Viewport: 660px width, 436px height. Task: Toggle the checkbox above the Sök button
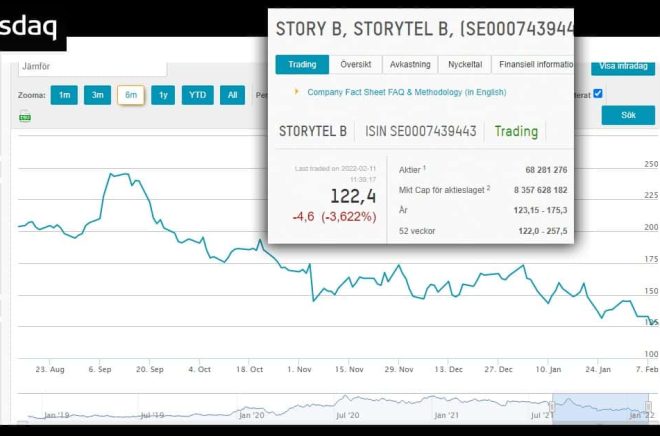597,93
